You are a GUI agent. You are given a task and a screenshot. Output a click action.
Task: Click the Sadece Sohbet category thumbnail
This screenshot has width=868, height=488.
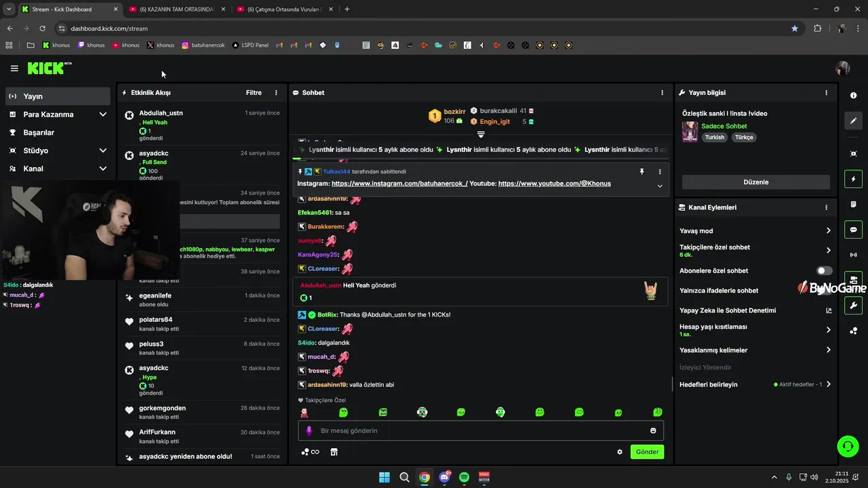pos(690,131)
